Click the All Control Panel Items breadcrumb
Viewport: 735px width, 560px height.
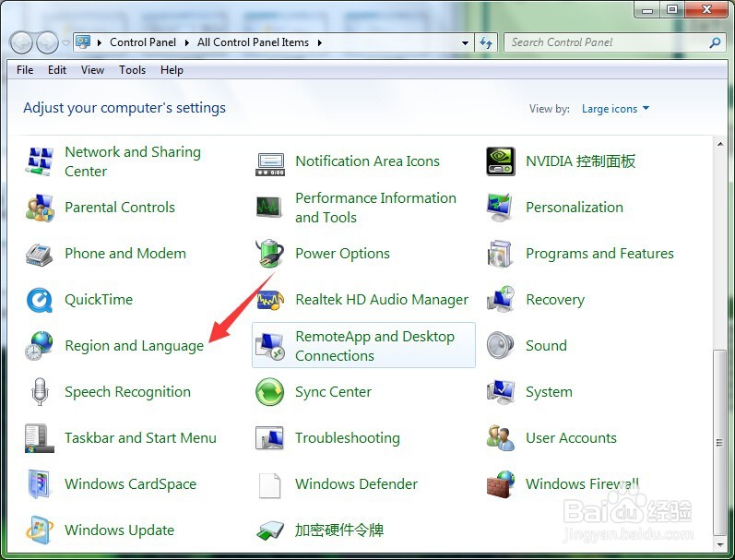tap(253, 42)
